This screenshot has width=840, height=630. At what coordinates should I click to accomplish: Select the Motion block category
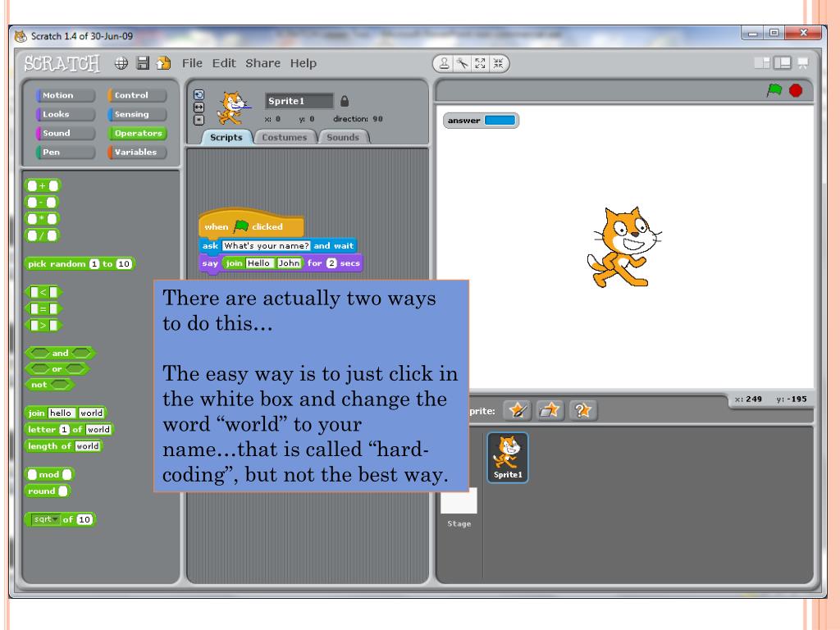(66, 95)
